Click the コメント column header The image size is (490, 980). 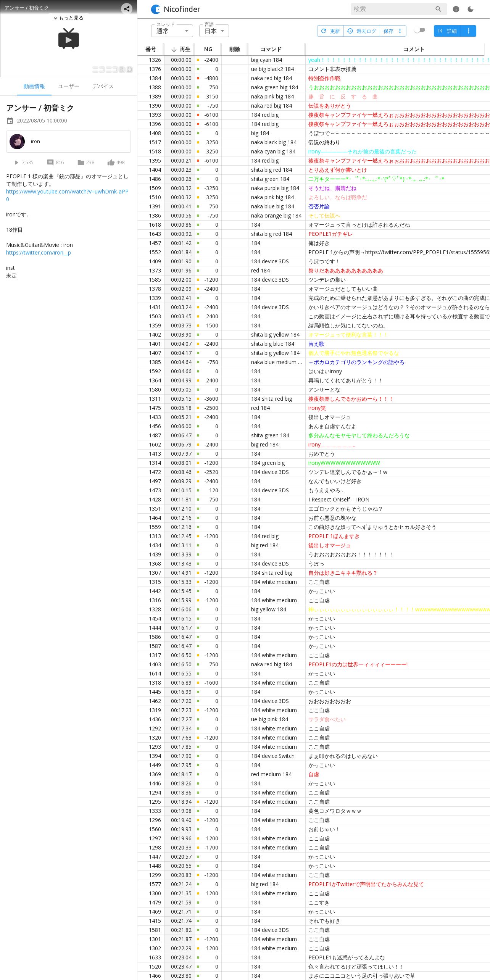tap(414, 49)
